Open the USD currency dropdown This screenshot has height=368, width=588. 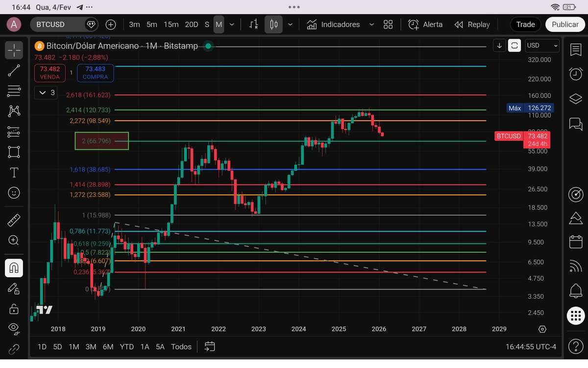542,45
